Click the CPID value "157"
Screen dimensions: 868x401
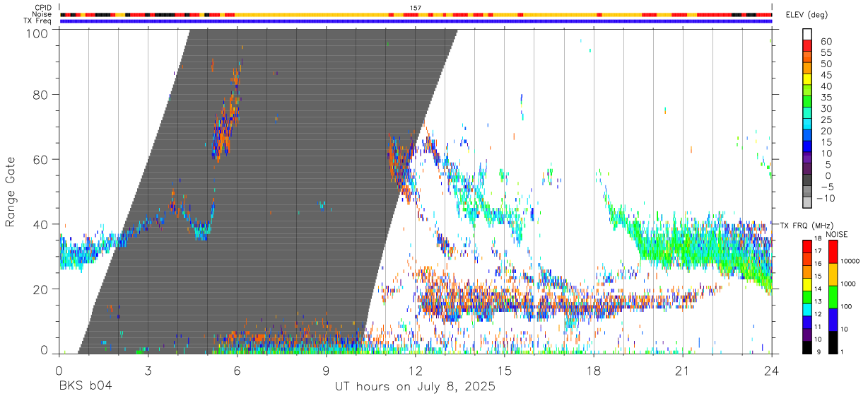[416, 8]
